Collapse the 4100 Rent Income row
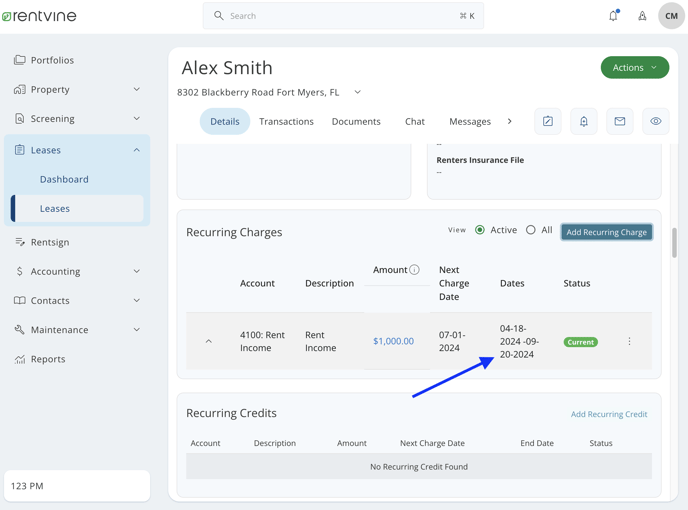Viewport: 688px width, 510px height. 209,341
